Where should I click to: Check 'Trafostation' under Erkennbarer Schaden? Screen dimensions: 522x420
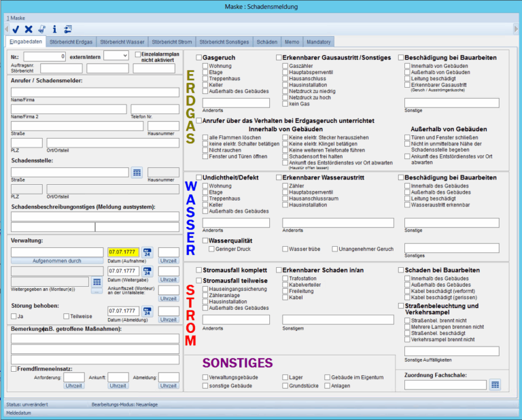(285, 278)
